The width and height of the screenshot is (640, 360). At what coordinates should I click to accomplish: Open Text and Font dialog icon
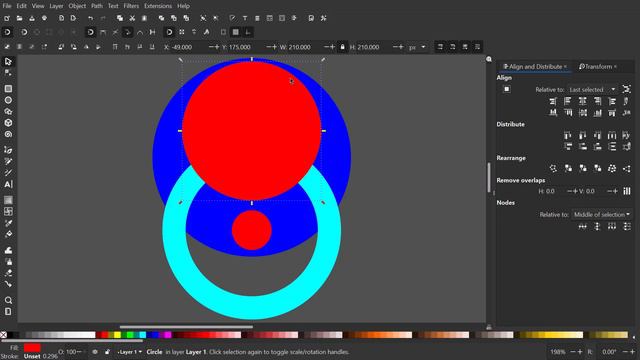244,18
